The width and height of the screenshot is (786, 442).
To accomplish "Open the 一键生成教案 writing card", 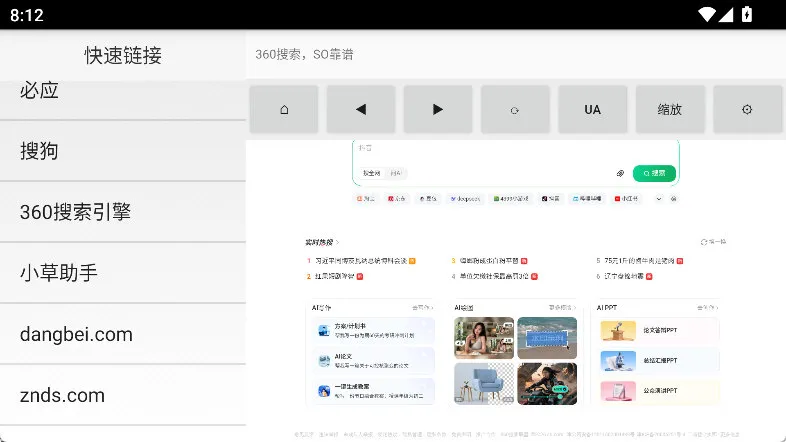I will pyautogui.click(x=373, y=391).
